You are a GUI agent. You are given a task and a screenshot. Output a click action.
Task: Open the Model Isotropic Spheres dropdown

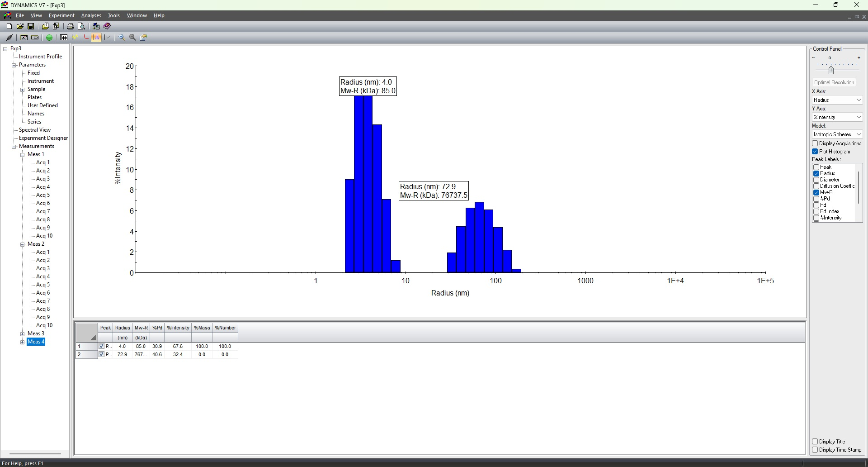(x=837, y=134)
